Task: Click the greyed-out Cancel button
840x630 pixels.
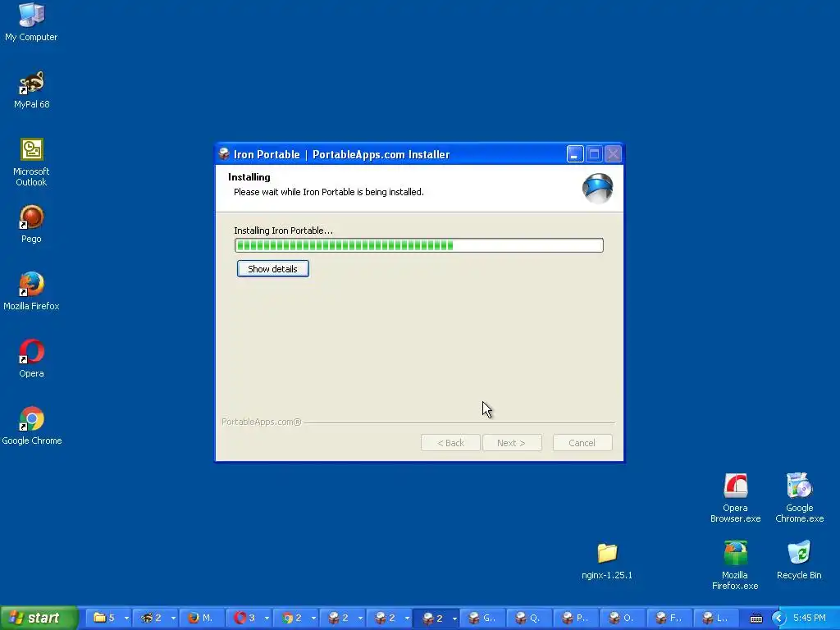Action: [582, 443]
